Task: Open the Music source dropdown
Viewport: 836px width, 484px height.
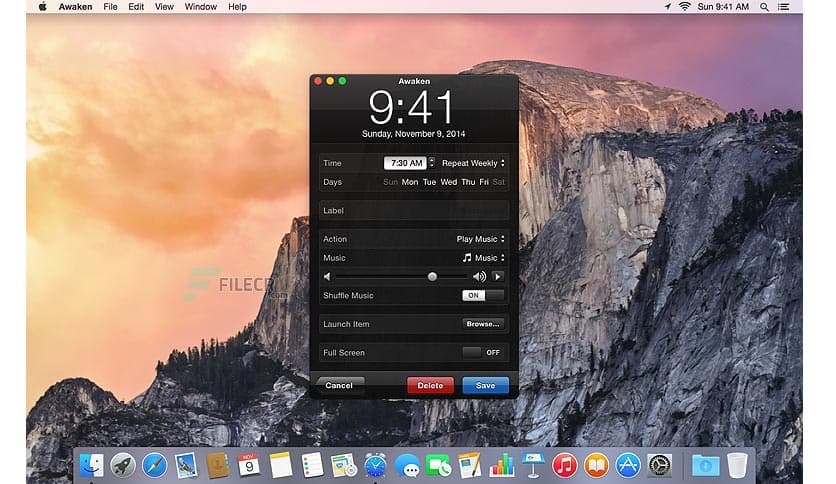Action: coord(484,258)
